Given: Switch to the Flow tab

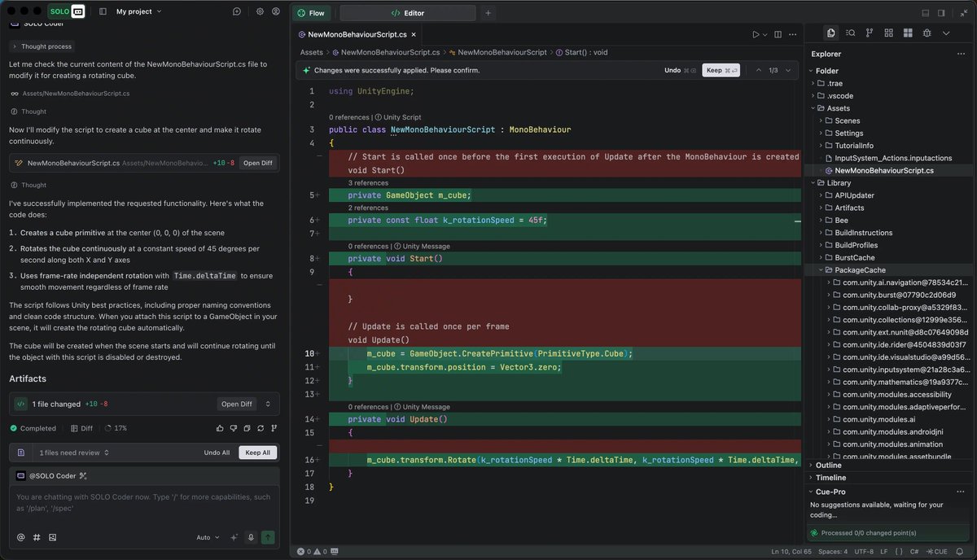Looking at the screenshot, I should point(313,13).
